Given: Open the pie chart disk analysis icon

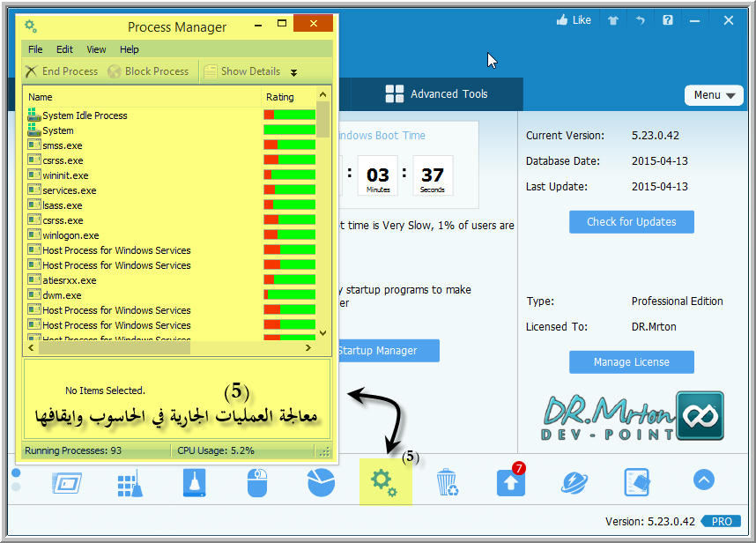Looking at the screenshot, I should pos(321,482).
